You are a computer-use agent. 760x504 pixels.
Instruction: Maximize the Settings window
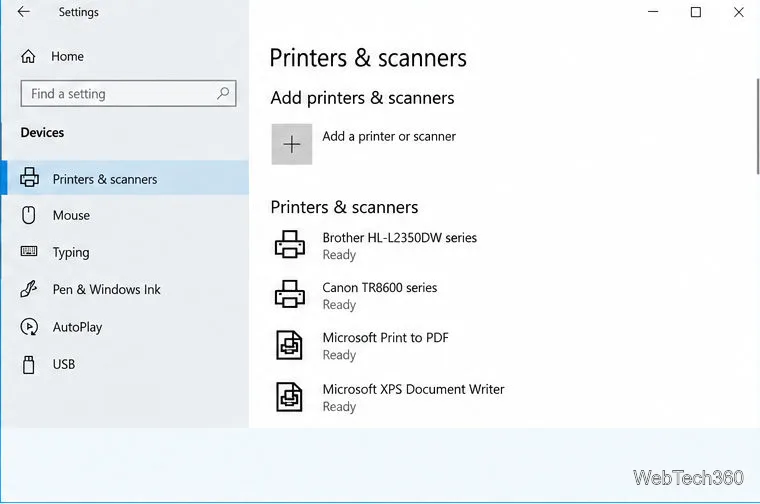(x=696, y=12)
